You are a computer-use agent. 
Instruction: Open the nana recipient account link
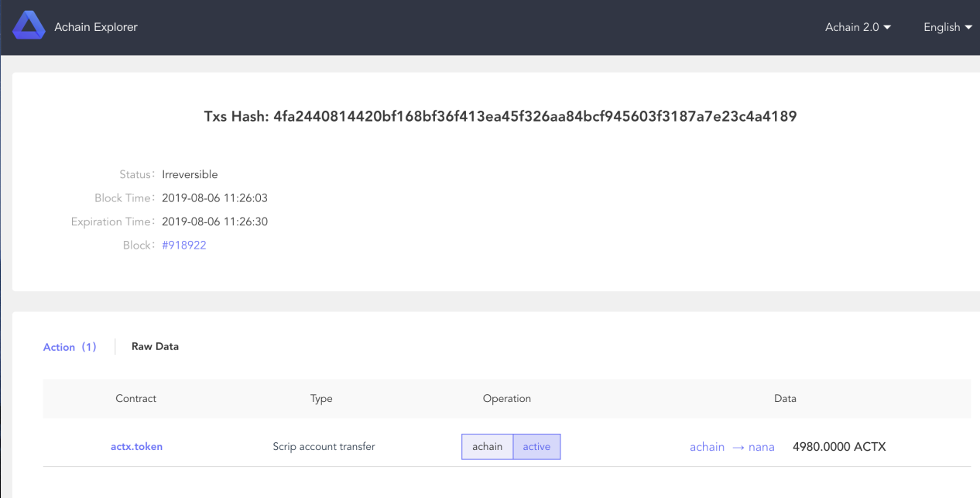[762, 447]
